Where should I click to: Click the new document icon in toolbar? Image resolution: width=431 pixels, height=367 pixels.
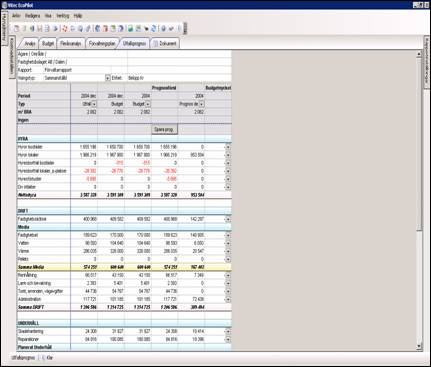coord(16,29)
